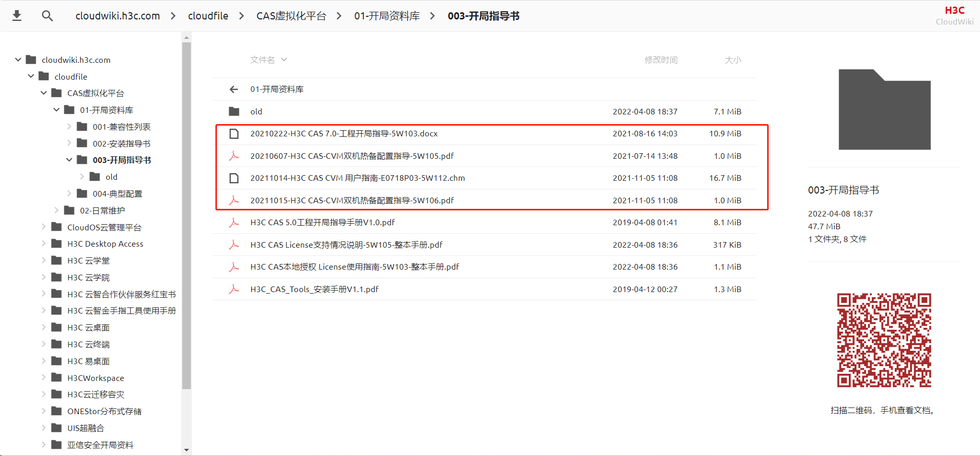Expand the 001-兼容性列表 tree node

(x=69, y=127)
